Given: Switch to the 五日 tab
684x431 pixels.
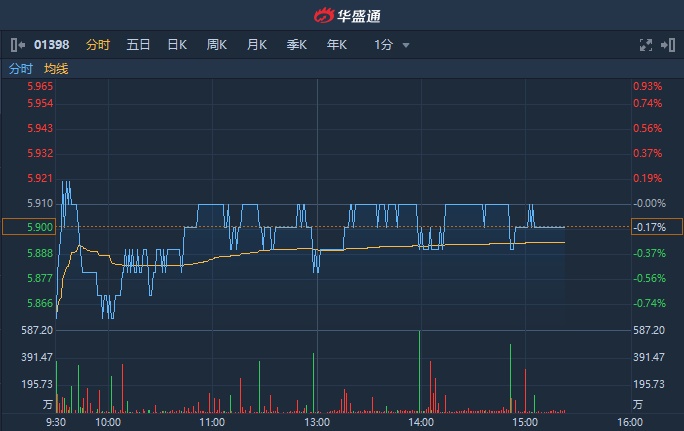Looking at the screenshot, I should pos(138,45).
